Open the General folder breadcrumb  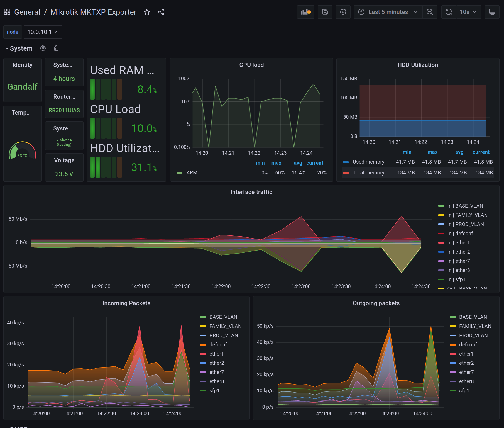27,12
